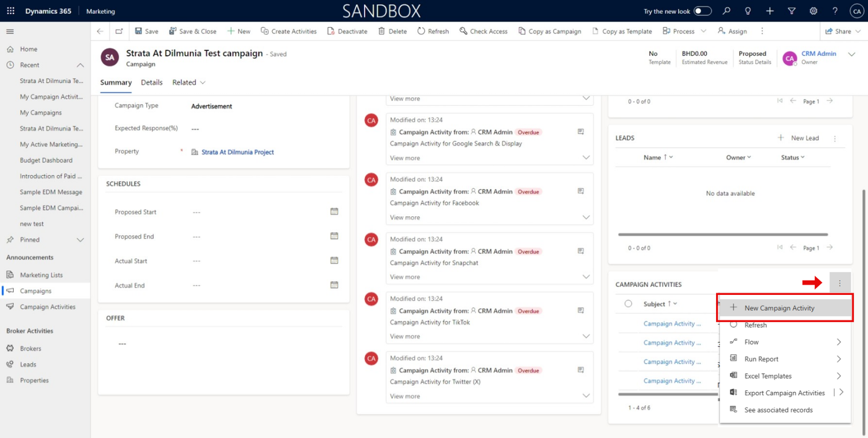This screenshot has width=868, height=438.
Task: Click the search magnifier icon in header
Action: coord(726,11)
